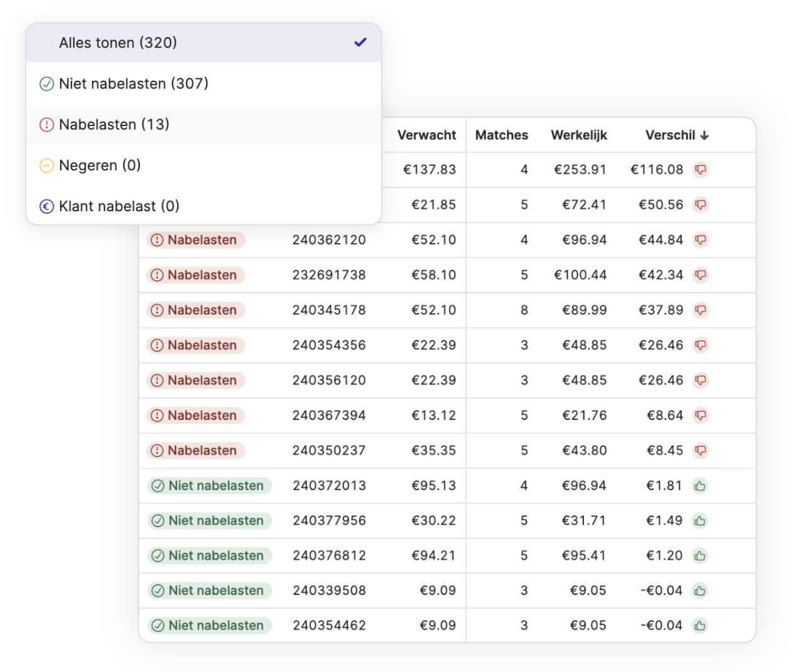Viewport: 797px width, 672px height.
Task: Click euro icon of Klant nabelast option
Action: coord(47,206)
